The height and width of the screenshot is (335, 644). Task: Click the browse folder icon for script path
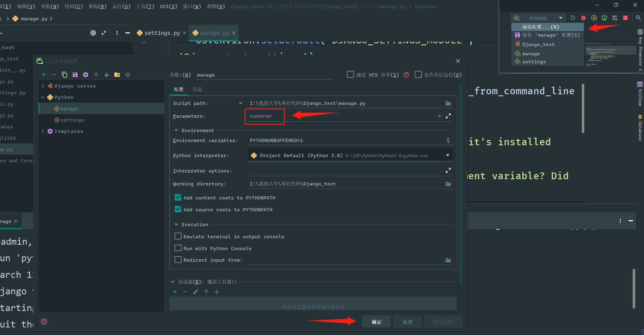(448, 103)
